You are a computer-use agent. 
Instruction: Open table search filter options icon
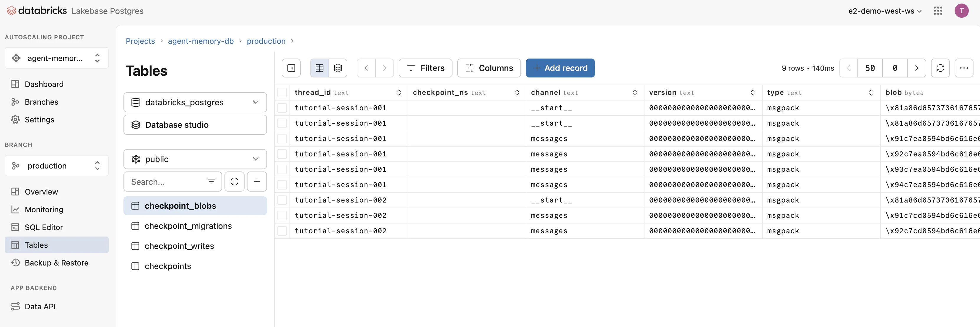pos(211,182)
